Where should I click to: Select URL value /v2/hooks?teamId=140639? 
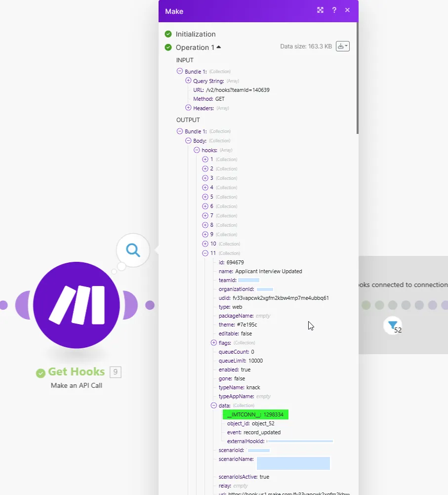238,90
